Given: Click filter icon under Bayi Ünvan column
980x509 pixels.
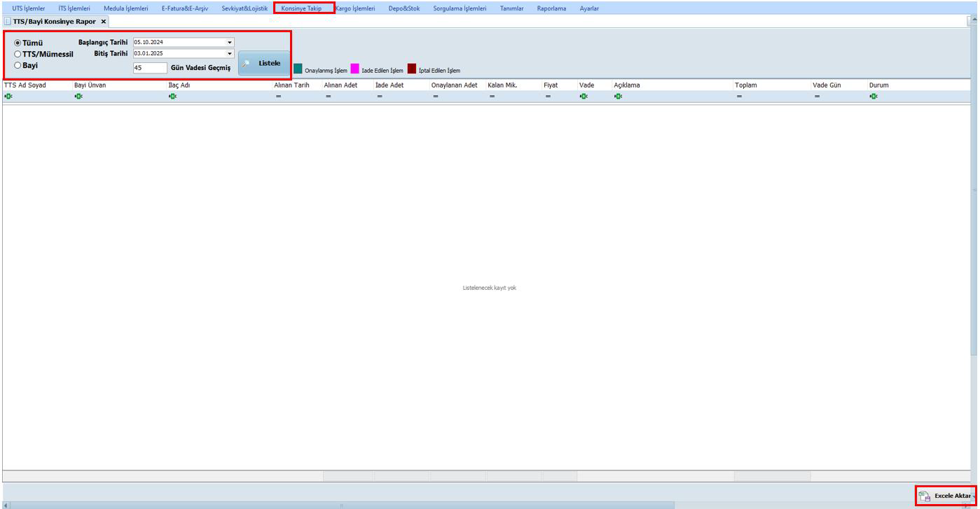Looking at the screenshot, I should click(78, 97).
